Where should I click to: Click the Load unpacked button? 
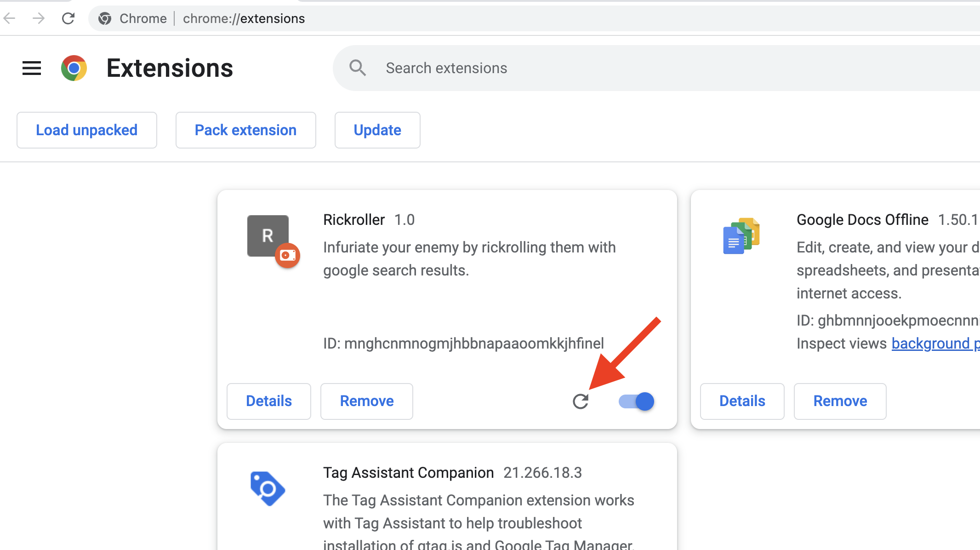click(x=86, y=130)
